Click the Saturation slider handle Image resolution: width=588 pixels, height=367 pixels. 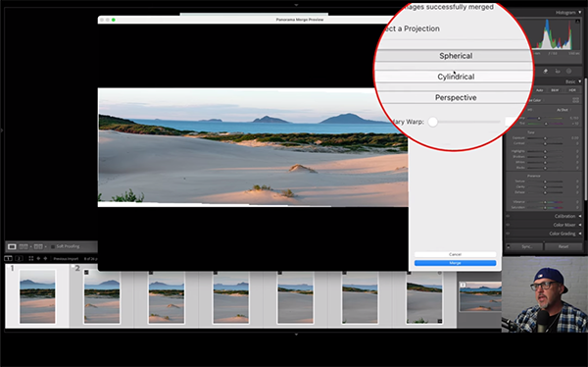(x=545, y=207)
